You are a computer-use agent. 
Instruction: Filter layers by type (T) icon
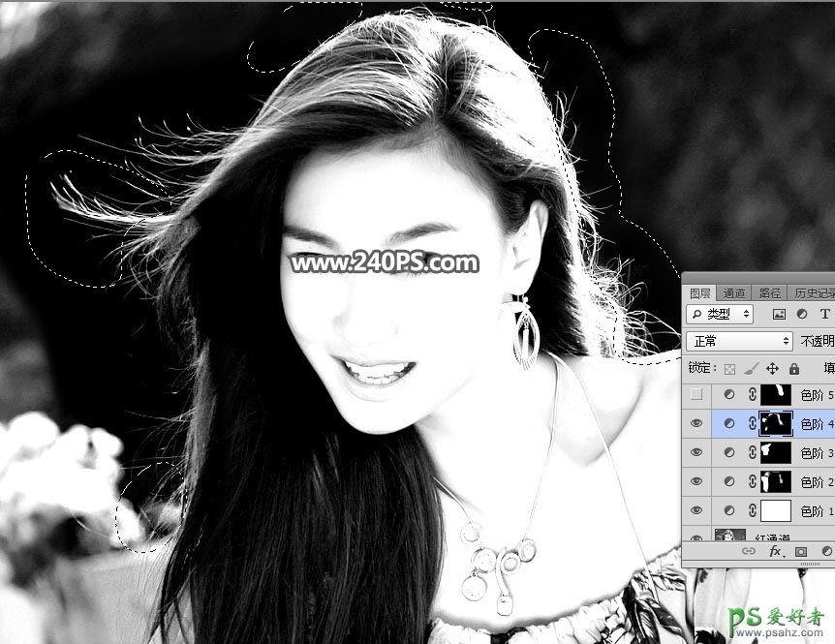(825, 315)
